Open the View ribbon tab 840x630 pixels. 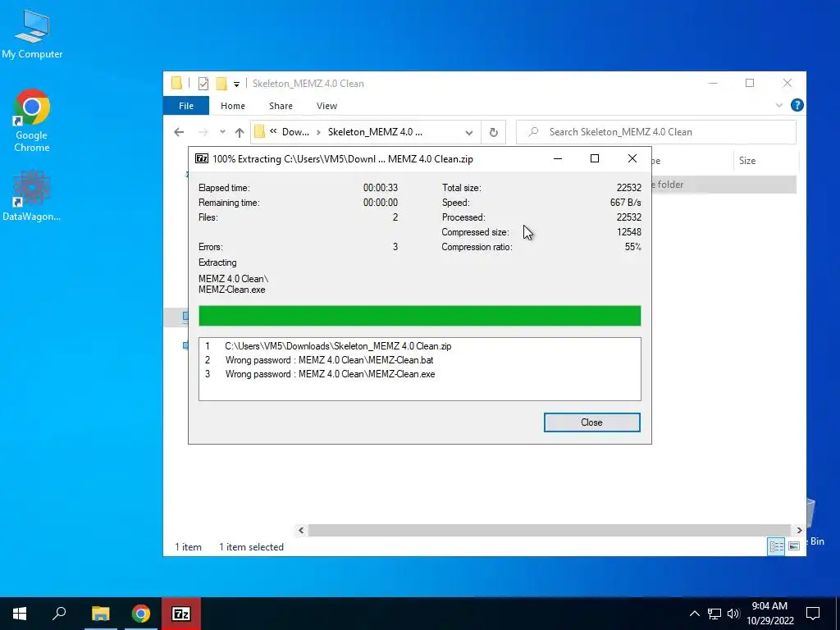click(326, 106)
